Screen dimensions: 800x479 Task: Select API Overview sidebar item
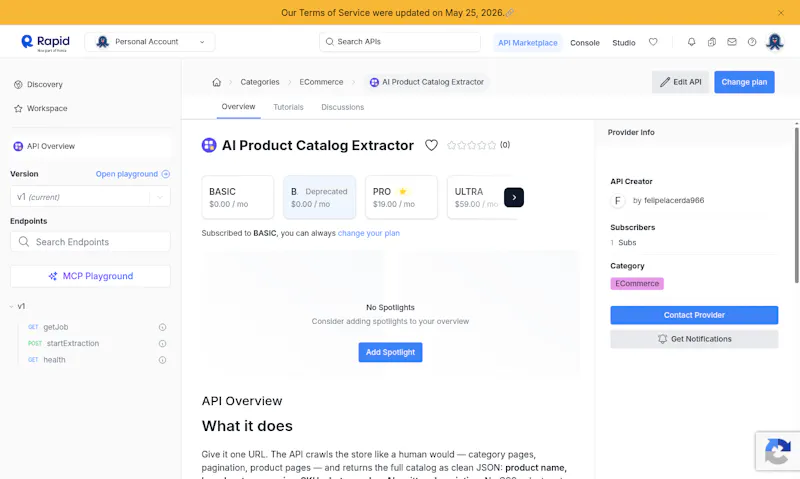pos(90,146)
